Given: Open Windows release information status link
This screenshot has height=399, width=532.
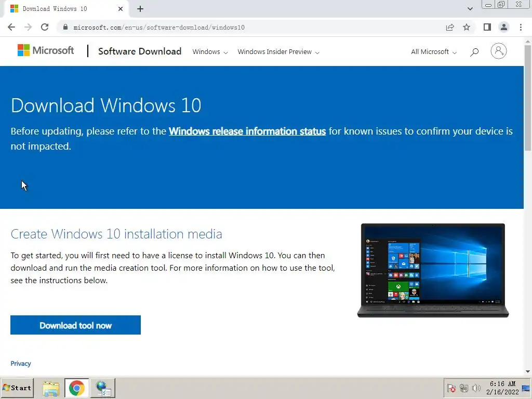Looking at the screenshot, I should [x=247, y=131].
